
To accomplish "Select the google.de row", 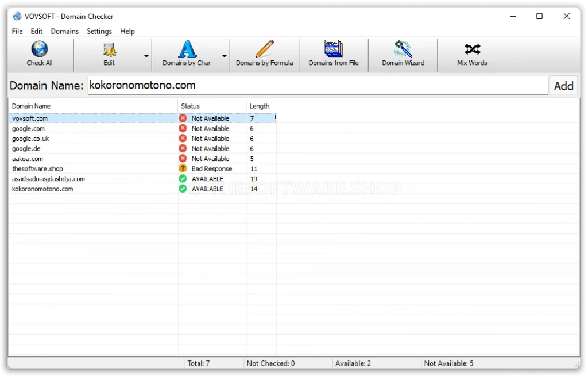I will pos(142,149).
